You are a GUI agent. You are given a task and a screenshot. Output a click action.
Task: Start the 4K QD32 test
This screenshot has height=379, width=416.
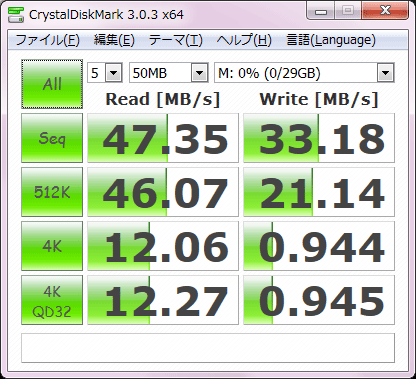(x=52, y=300)
